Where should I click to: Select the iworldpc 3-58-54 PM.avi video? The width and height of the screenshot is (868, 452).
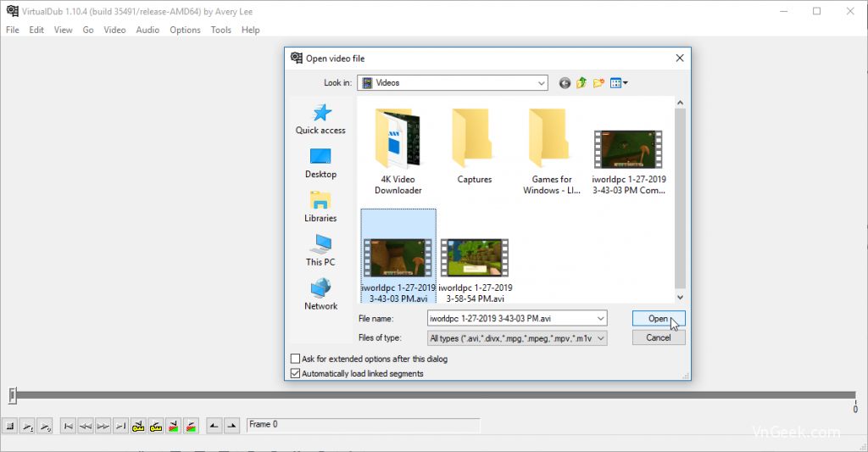[475, 271]
